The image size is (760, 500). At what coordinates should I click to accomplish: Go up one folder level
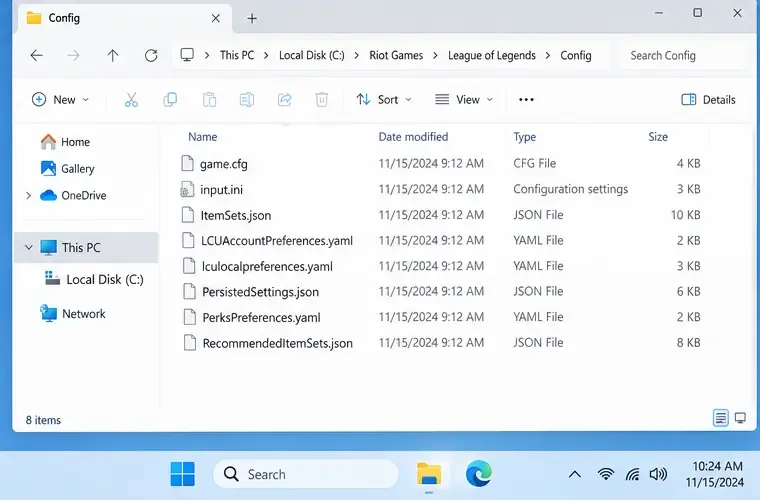click(x=112, y=56)
